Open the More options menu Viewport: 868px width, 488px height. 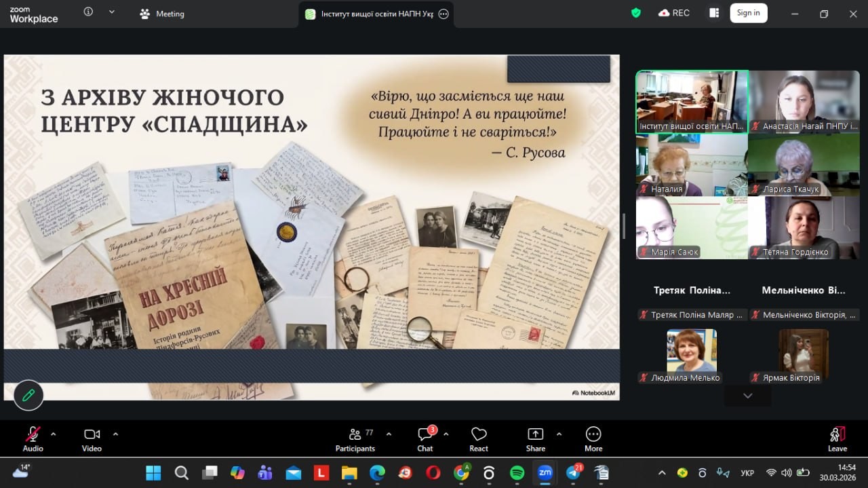[593, 438]
